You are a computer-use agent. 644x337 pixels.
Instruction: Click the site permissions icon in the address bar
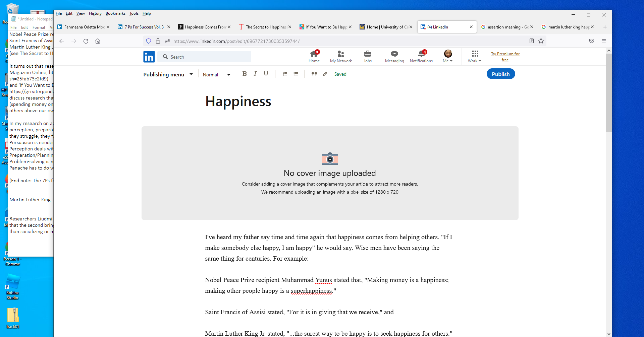(x=167, y=41)
